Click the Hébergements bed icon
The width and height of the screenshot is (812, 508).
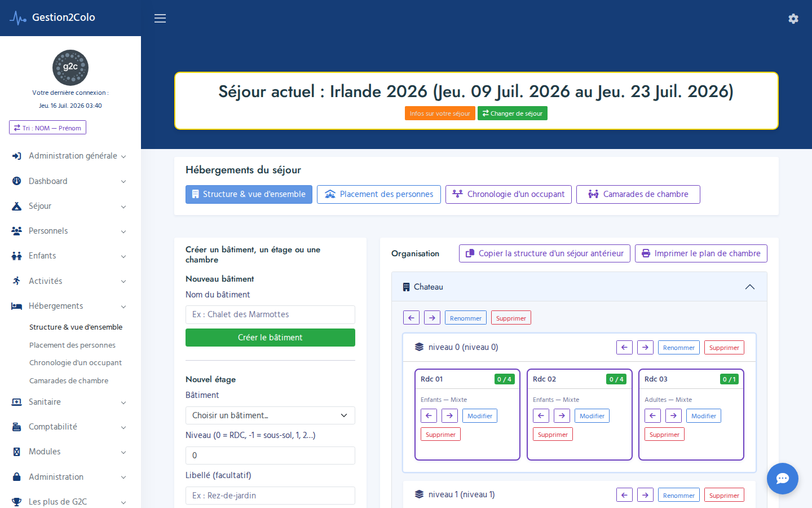coord(16,306)
